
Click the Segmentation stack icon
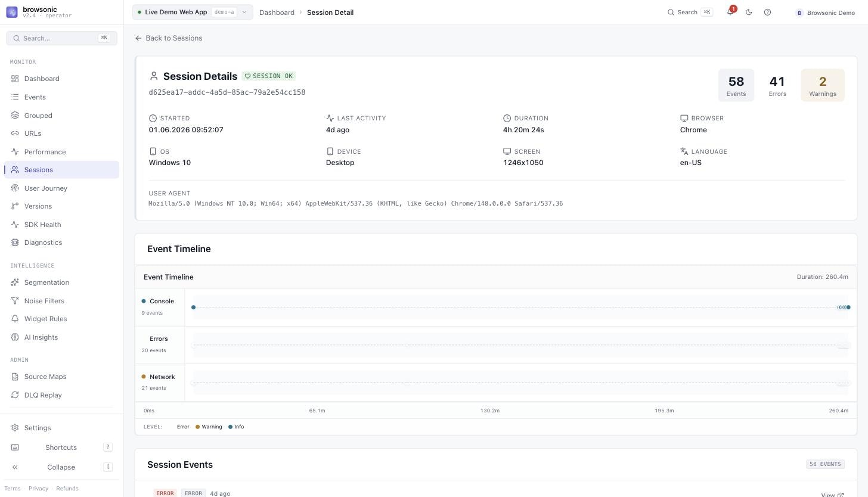[x=15, y=282]
